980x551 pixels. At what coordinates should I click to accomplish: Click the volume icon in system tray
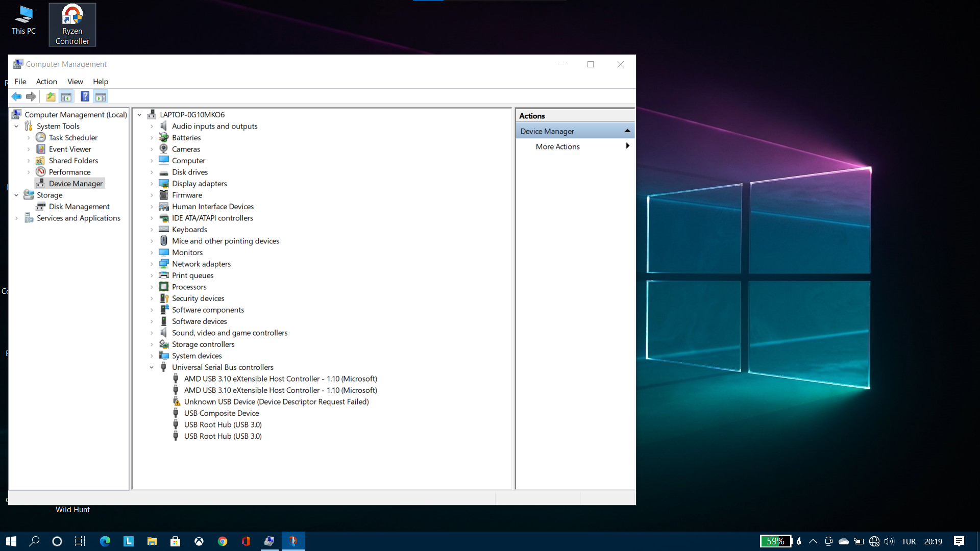tap(889, 541)
